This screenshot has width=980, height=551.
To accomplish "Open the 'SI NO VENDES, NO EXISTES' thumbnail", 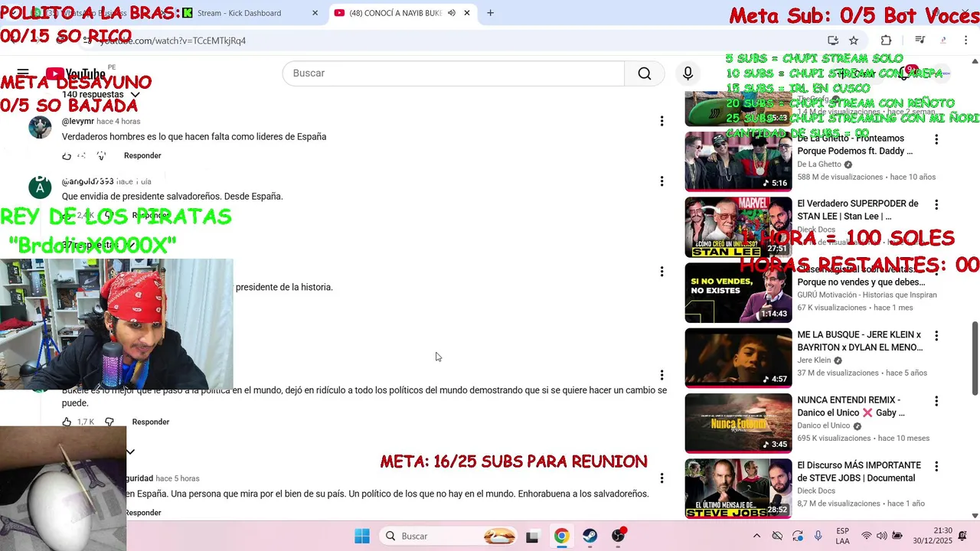I will point(738,293).
